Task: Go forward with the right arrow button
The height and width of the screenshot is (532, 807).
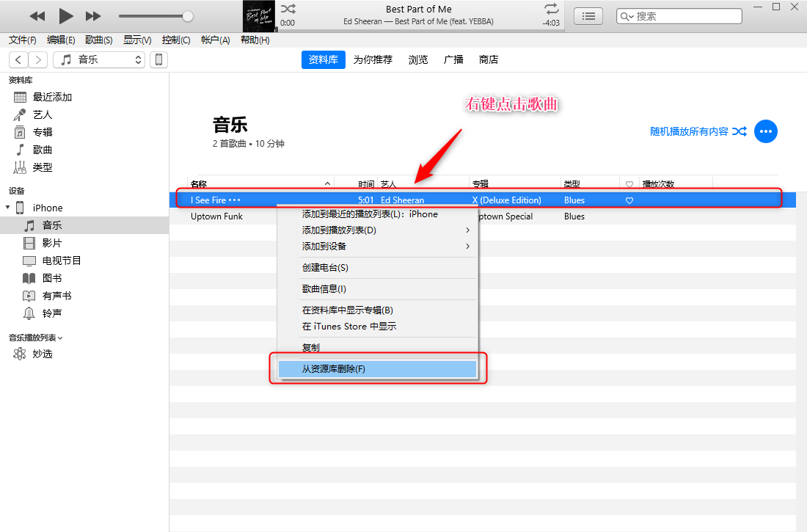Action: pyautogui.click(x=38, y=59)
